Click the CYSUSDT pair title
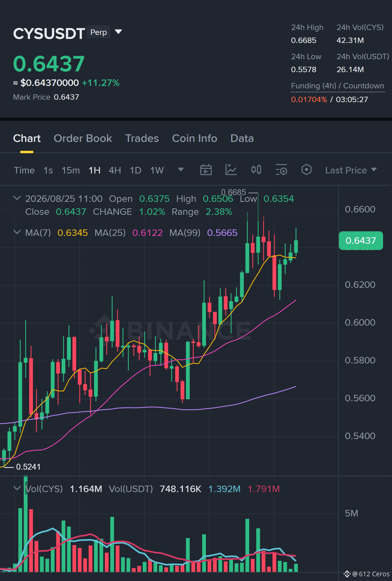392x581 pixels. click(49, 34)
